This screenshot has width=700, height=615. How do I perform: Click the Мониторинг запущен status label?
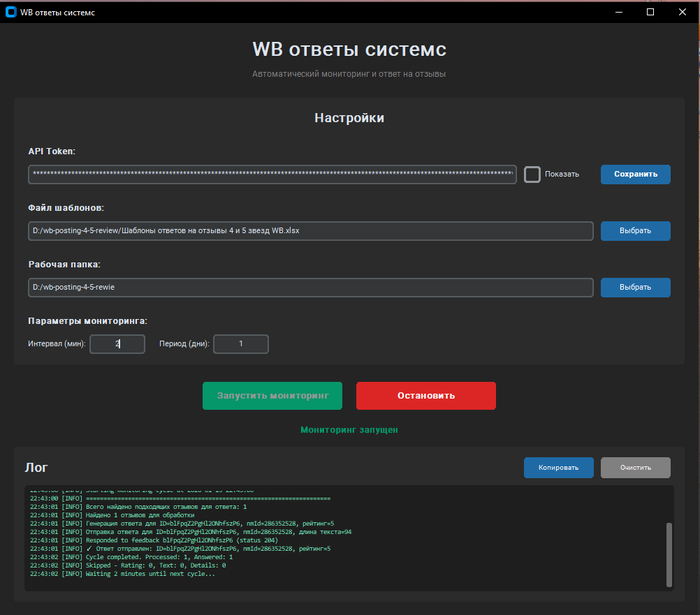click(349, 429)
